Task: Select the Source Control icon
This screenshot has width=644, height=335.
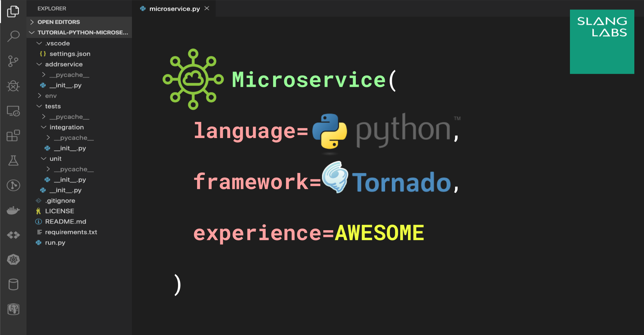Action: coord(13,61)
